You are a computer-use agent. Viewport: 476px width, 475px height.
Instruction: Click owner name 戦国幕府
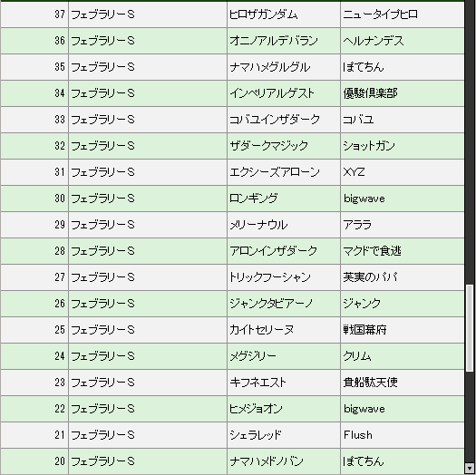364,330
